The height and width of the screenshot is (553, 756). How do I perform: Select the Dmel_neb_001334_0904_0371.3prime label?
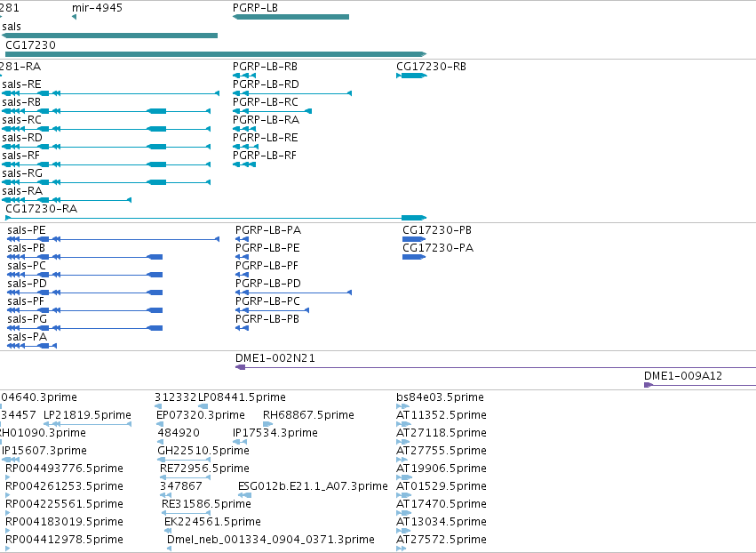pos(270,540)
